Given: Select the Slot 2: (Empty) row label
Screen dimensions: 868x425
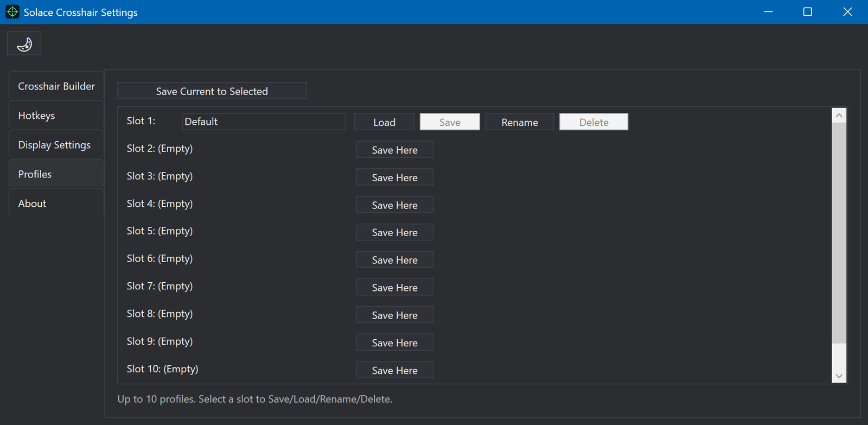Looking at the screenshot, I should tap(159, 148).
